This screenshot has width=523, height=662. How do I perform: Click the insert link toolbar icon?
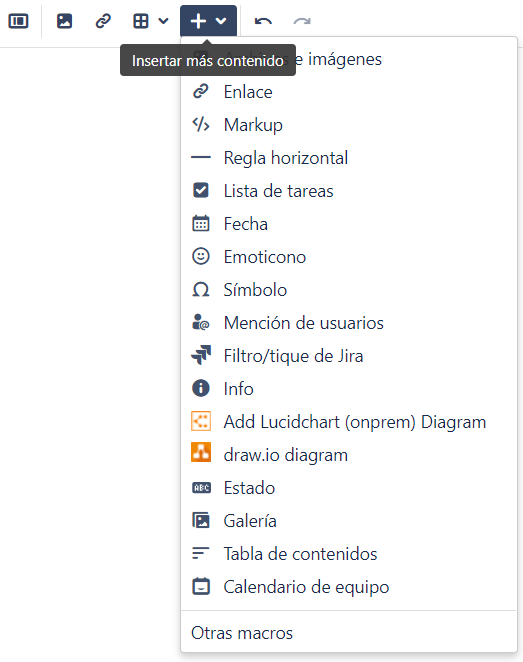tap(103, 21)
